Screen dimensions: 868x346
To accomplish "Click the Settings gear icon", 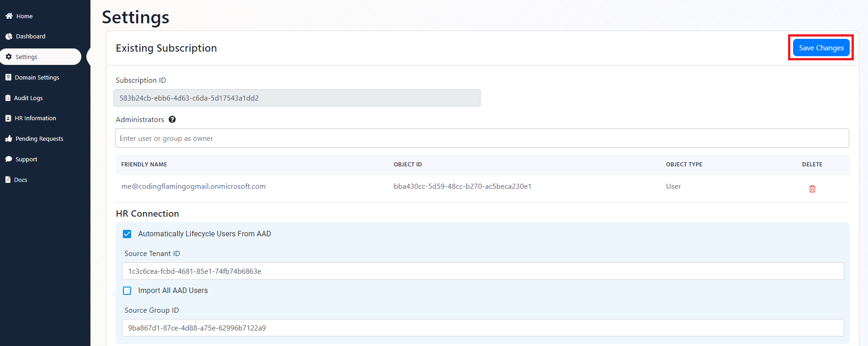I will 9,57.
